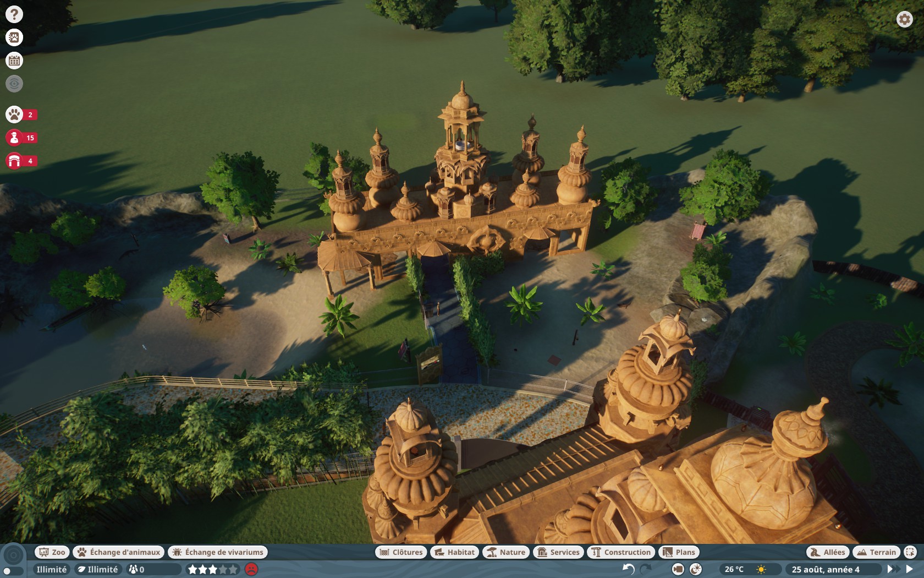
Task: Click the red sad face indicator
Action: pyautogui.click(x=251, y=569)
